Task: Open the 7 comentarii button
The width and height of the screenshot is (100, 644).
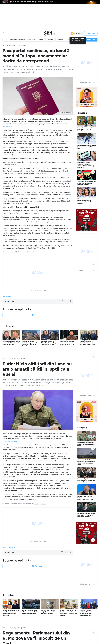Action: point(38,566)
